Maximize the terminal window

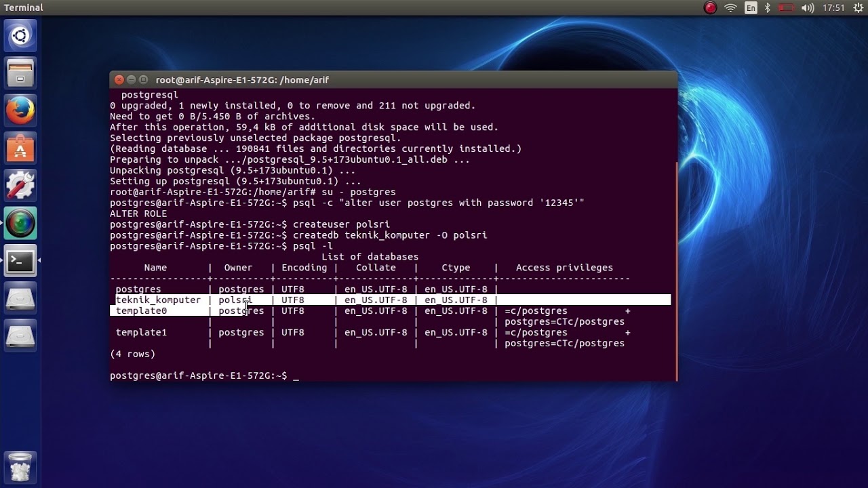(x=144, y=79)
